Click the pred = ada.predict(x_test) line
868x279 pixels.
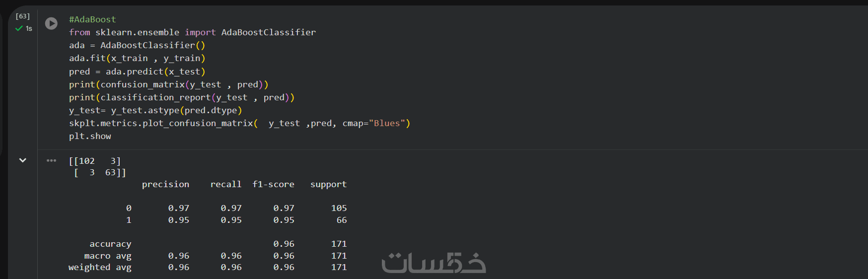137,71
